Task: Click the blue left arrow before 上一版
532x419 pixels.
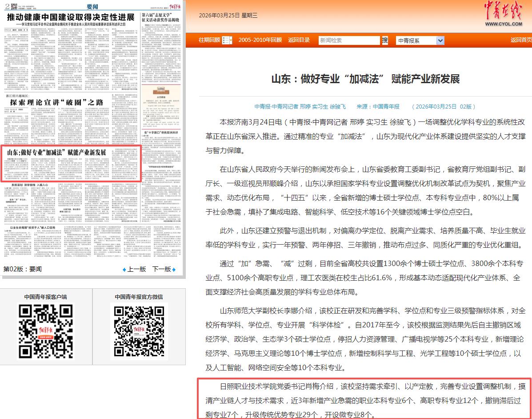Action: 124,270
